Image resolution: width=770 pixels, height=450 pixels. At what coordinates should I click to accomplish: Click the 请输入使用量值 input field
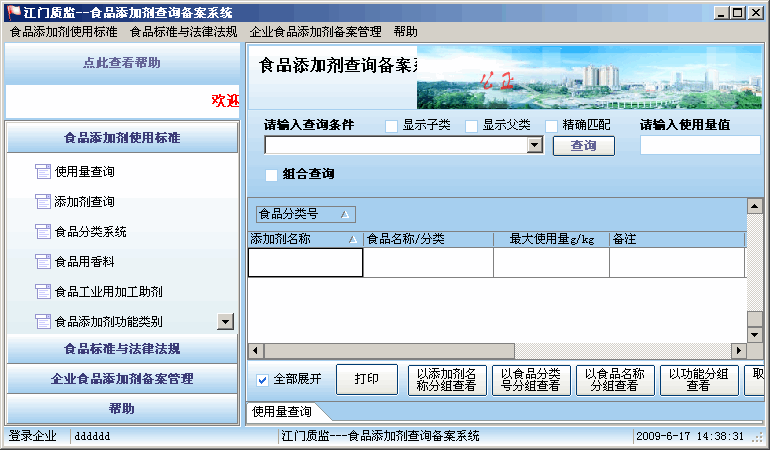[700, 146]
